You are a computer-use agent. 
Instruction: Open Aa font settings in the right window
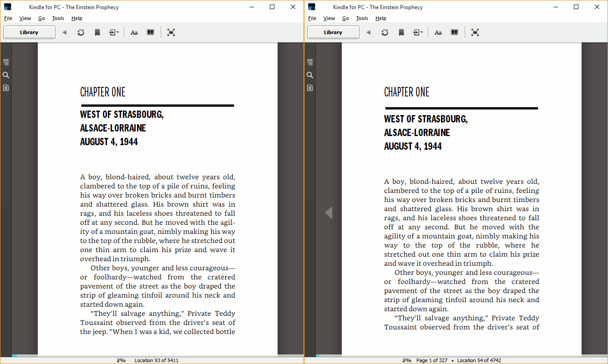(438, 32)
